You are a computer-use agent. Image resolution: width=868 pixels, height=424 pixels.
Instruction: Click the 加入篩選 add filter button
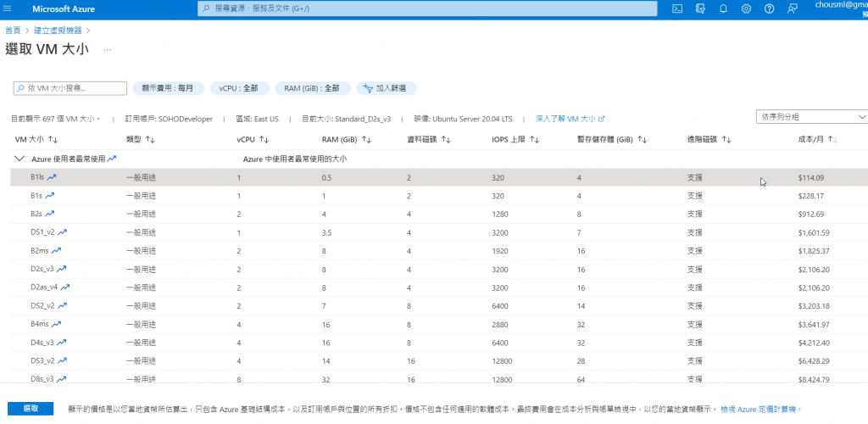coord(387,88)
